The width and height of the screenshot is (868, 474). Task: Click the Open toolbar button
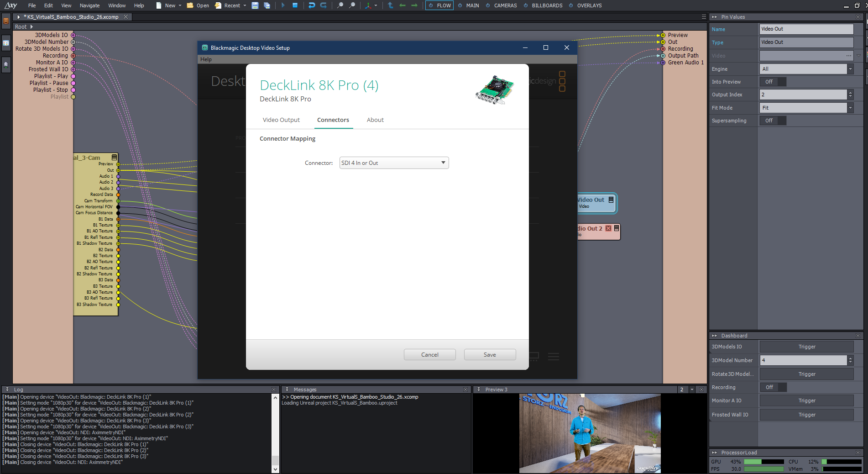point(198,5)
